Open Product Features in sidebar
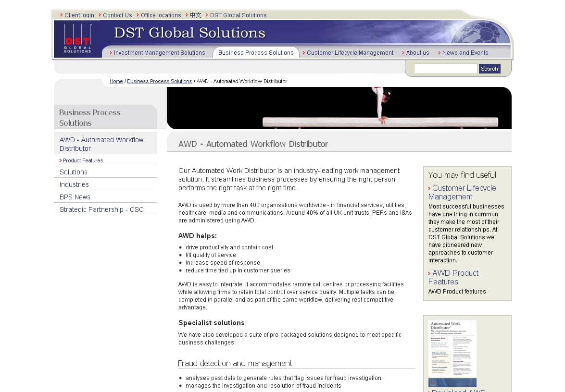The image size is (565, 392). click(83, 160)
